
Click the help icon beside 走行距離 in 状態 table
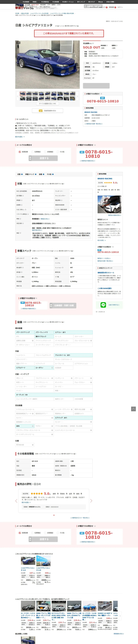[x=23, y=196]
